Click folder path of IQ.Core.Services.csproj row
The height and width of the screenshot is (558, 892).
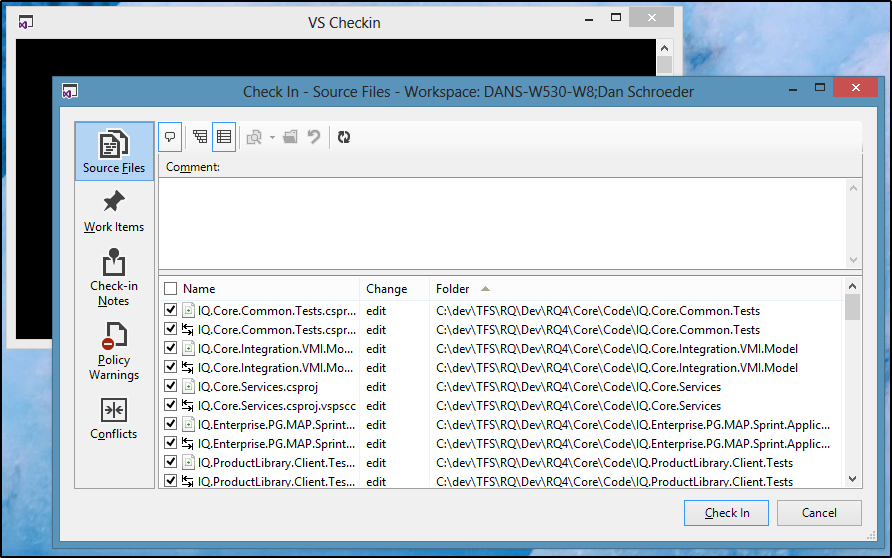[x=579, y=387]
